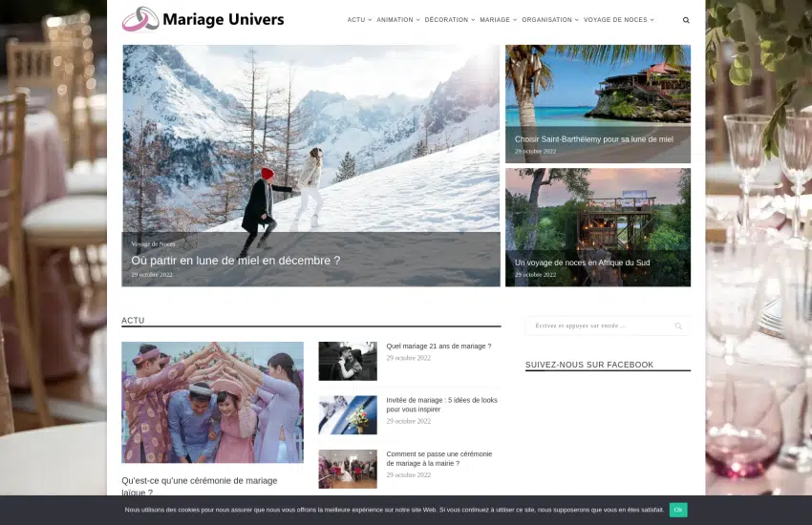812x525 pixels.
Task: Open the 'Choisir Saint-Barthélemy pour sa lune de miel' article
Action: point(593,139)
